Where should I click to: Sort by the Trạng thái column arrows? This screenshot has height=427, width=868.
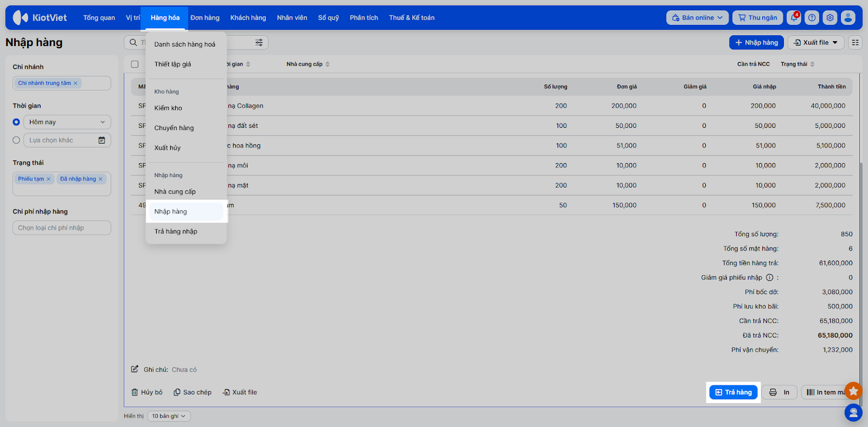812,64
